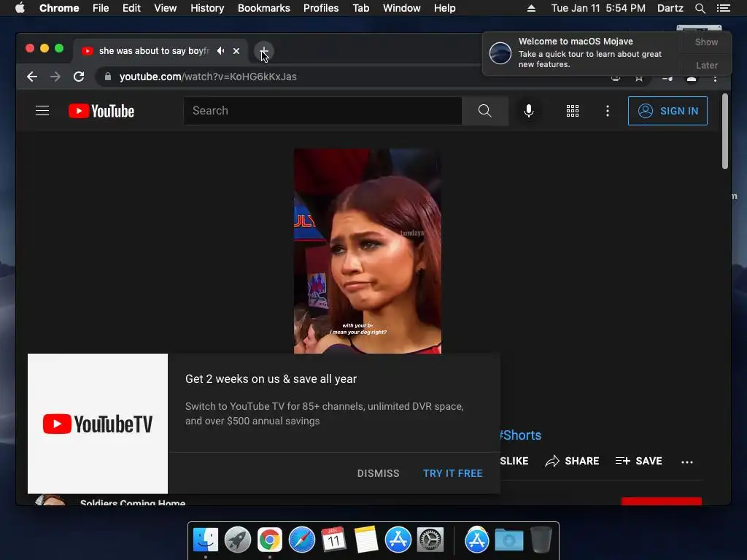This screenshot has height=560, width=747.
Task: Click the search magnifier button on YouTube
Action: [484, 111]
